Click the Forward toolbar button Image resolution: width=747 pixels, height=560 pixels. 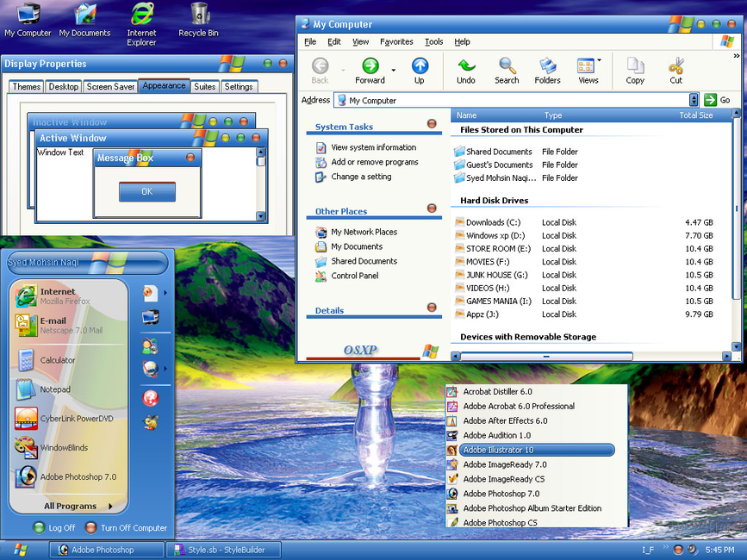(370, 71)
